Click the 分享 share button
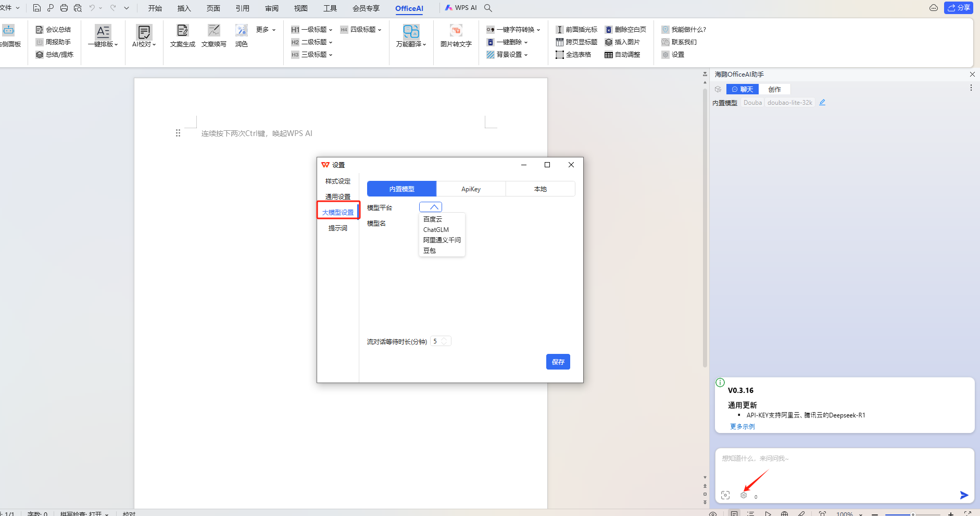This screenshot has width=980, height=516. (959, 8)
